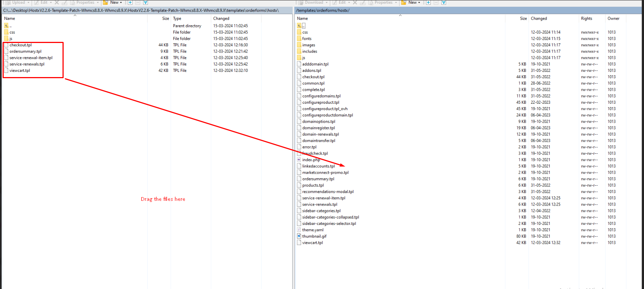Select the index.php file icon
Viewport: 644px width, 289px height.
click(x=299, y=160)
